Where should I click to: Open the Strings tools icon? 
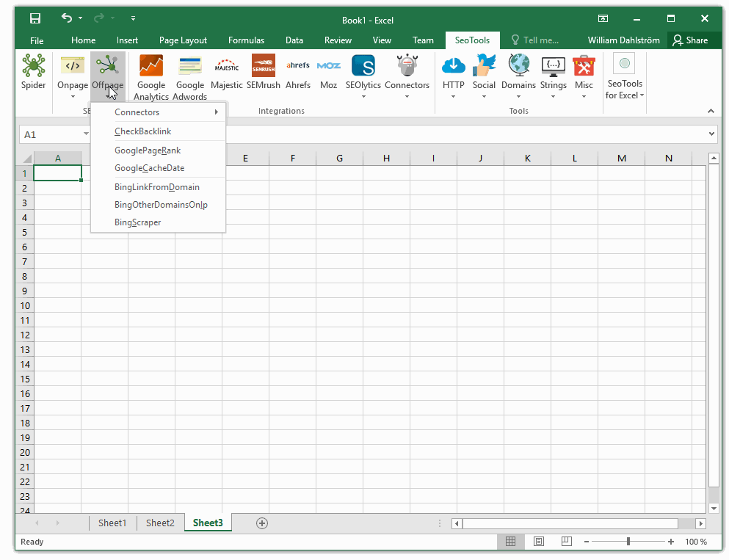[x=554, y=65]
